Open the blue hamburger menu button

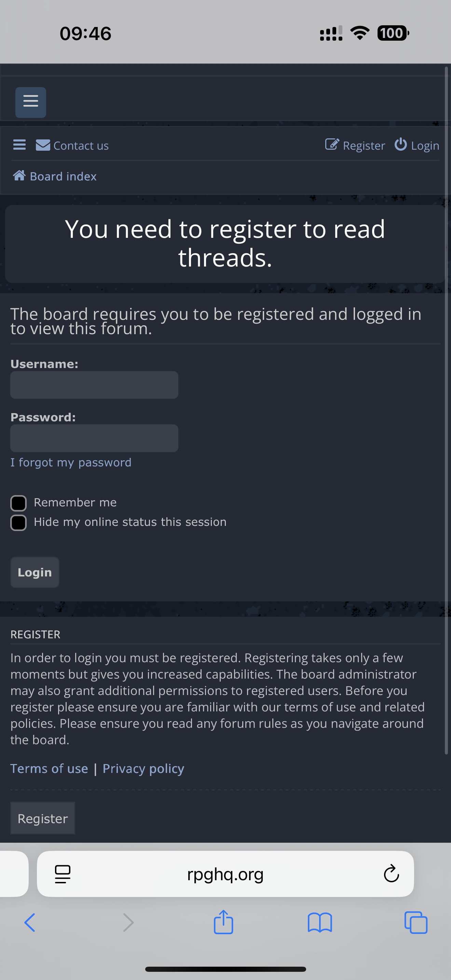coord(30,102)
